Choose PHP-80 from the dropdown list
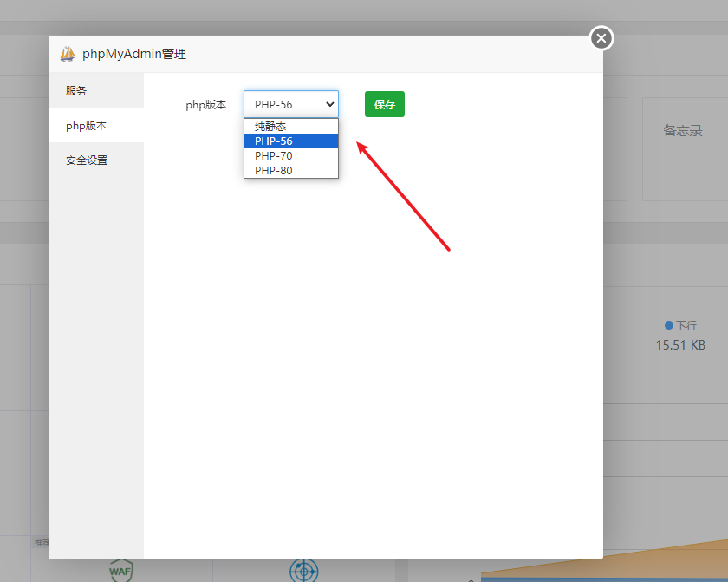The width and height of the screenshot is (728, 582). [291, 171]
